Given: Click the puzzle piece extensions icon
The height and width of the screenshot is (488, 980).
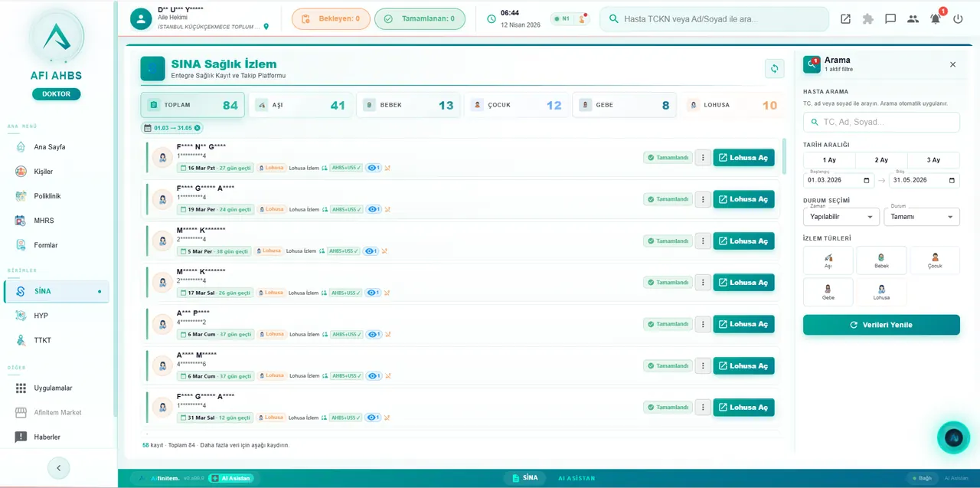Looking at the screenshot, I should point(867,19).
